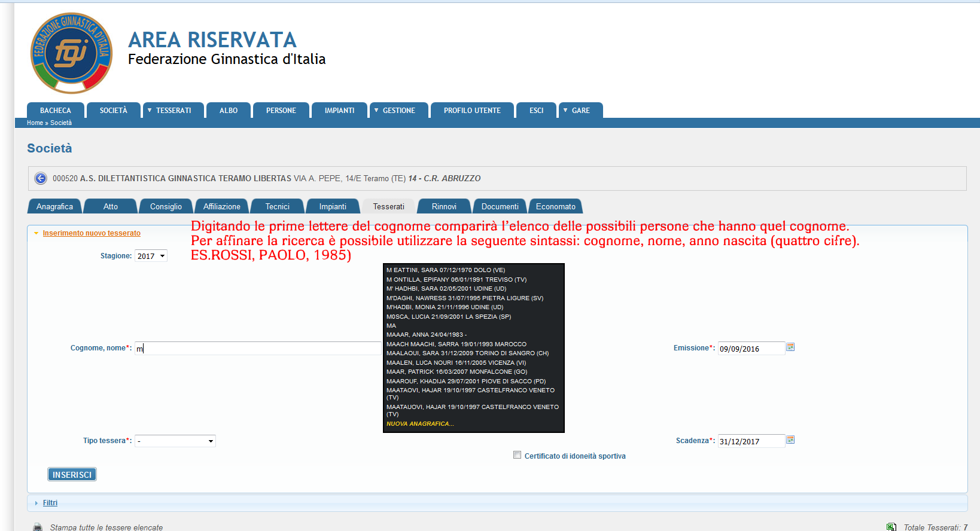This screenshot has width=980, height=531.
Task: Open the BACHECA menu item
Action: click(56, 111)
